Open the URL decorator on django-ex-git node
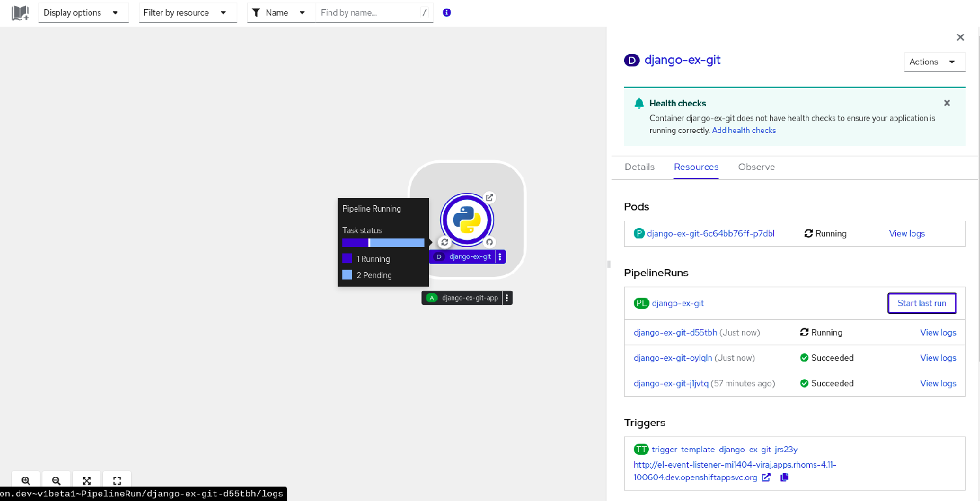 click(x=490, y=197)
